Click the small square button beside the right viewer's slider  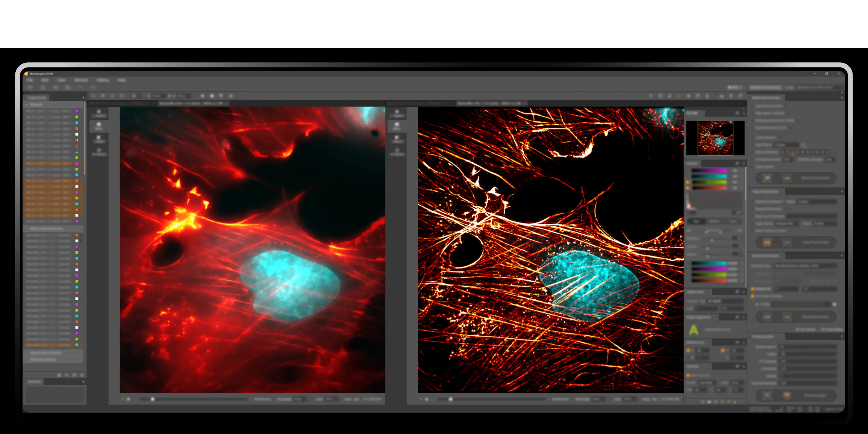[427, 399]
